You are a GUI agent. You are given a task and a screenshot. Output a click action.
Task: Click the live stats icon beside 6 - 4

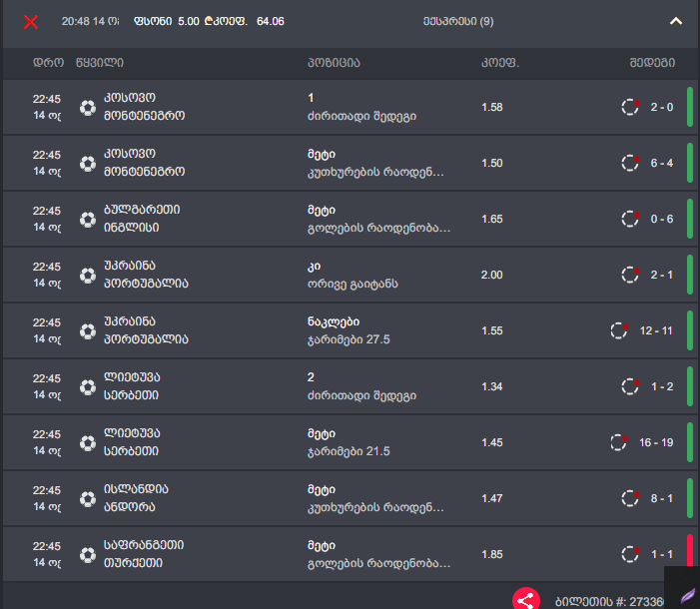click(631, 163)
